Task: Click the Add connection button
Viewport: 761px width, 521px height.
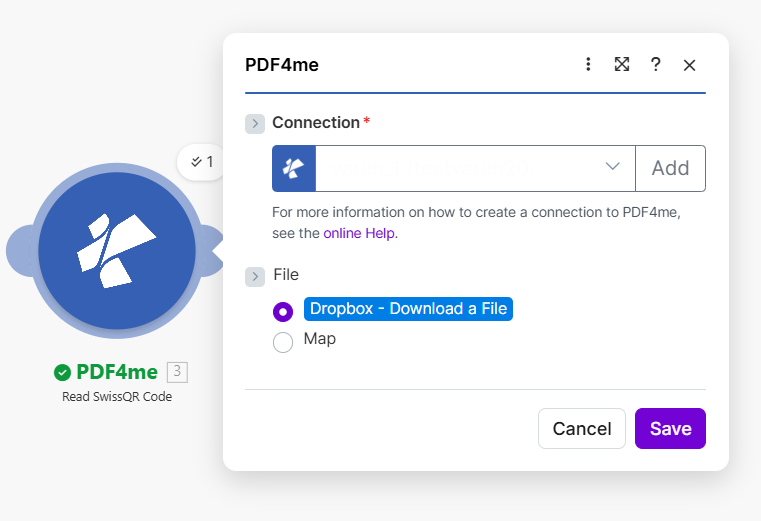Action: (x=670, y=168)
